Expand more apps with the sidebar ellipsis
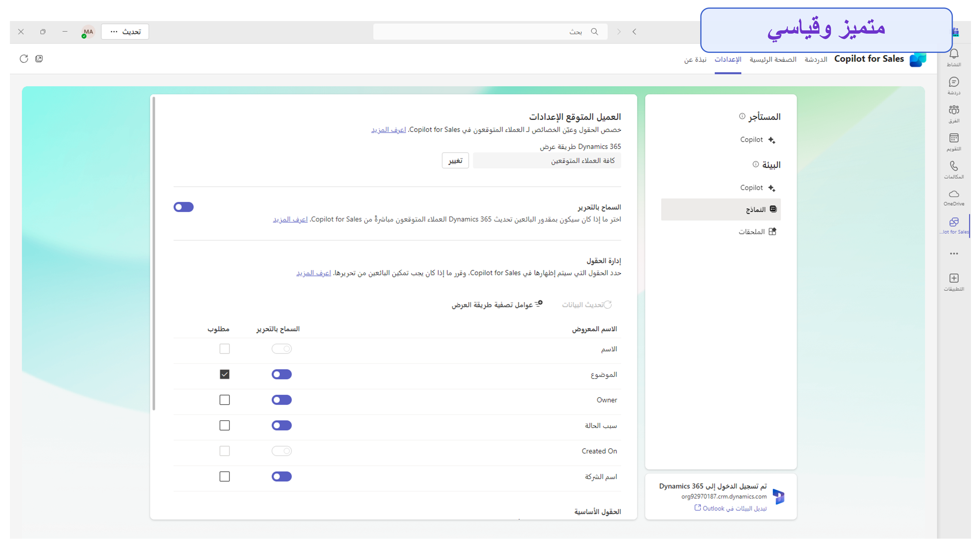The image size is (980, 560). 955,253
